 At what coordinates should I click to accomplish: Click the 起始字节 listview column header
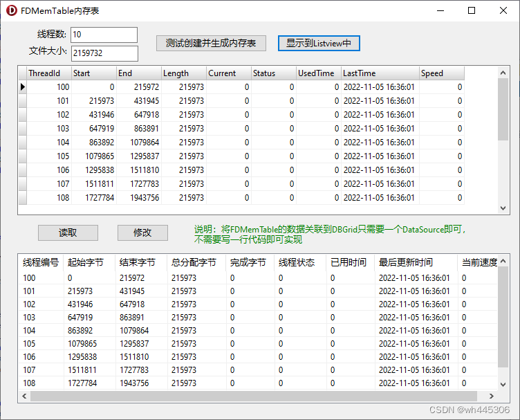[89, 262]
